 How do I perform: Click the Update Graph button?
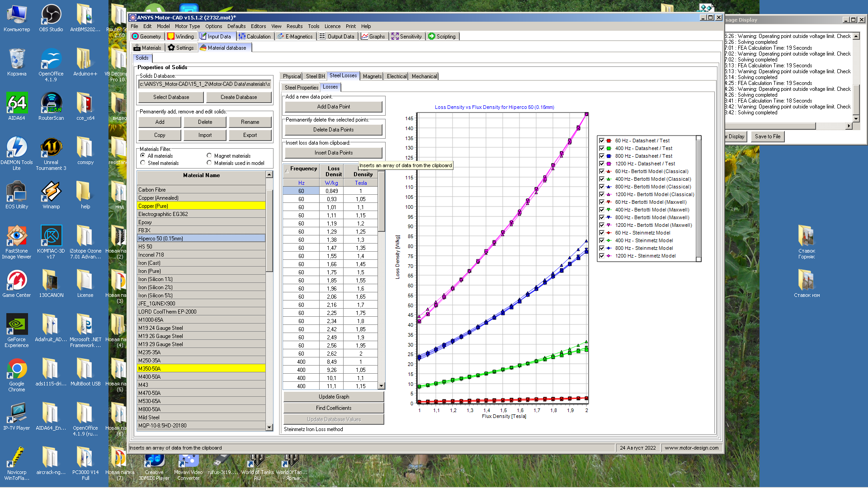[x=334, y=397]
